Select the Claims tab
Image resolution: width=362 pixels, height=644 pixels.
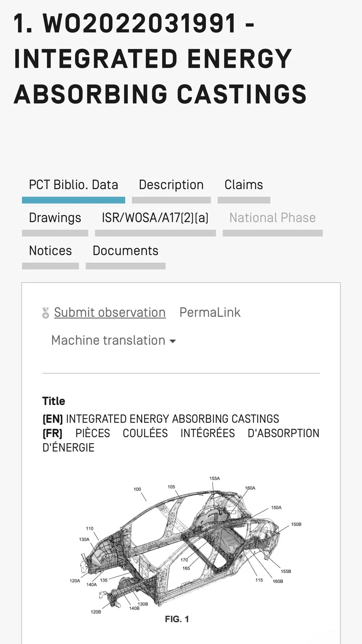click(244, 185)
